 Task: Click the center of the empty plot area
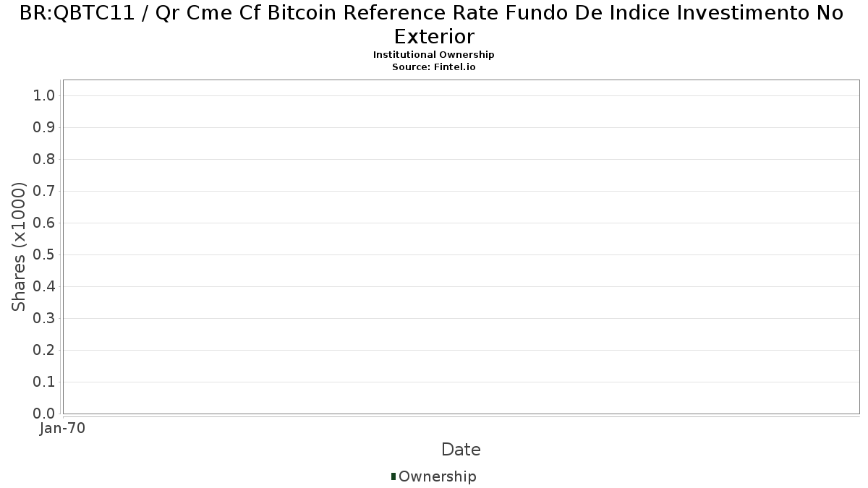(461, 247)
